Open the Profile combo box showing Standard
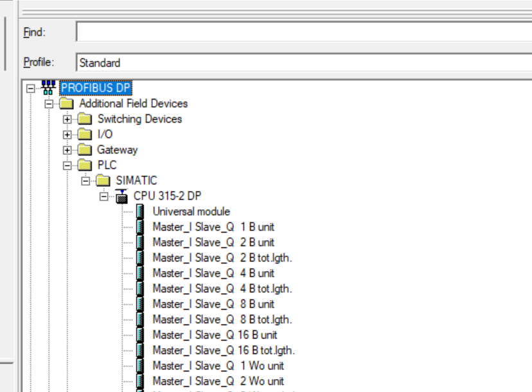This screenshot has width=532, height=392. 305,62
